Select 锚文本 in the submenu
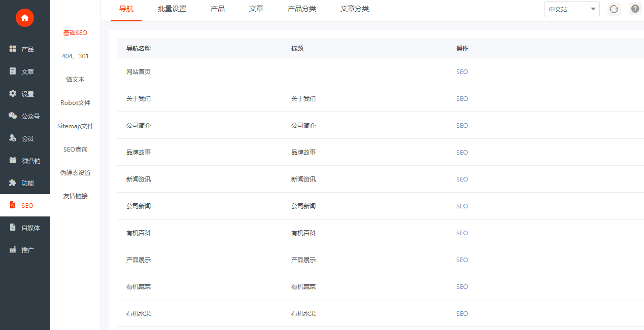 (x=75, y=79)
